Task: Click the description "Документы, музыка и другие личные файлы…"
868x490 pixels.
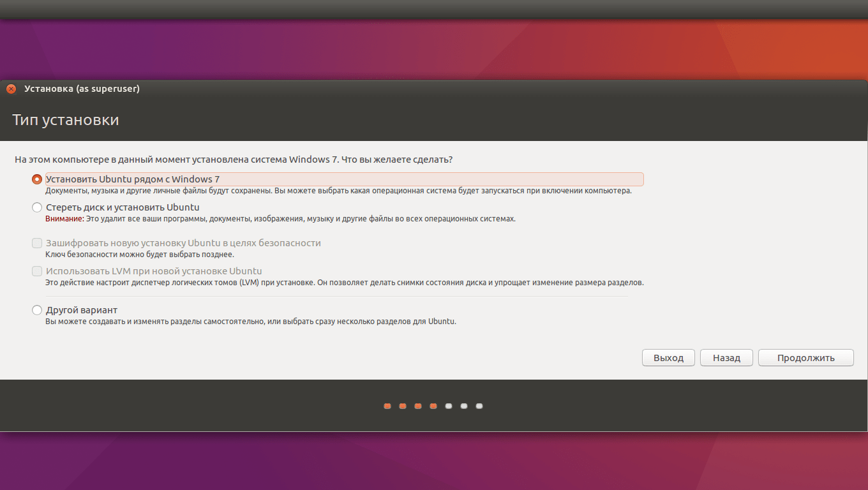Action: (x=338, y=191)
